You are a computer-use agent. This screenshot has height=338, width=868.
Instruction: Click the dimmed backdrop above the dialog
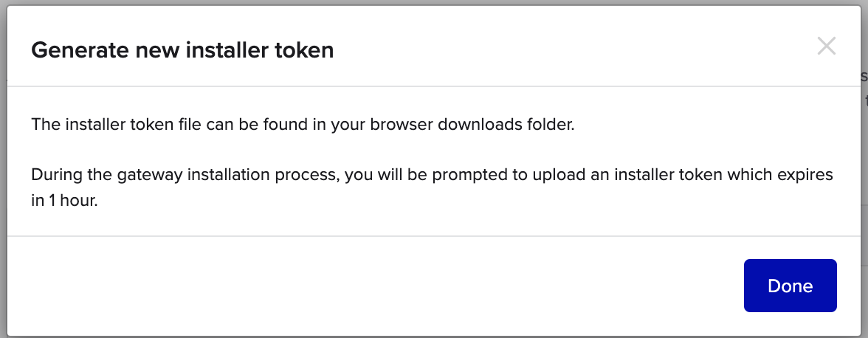coord(434,2)
